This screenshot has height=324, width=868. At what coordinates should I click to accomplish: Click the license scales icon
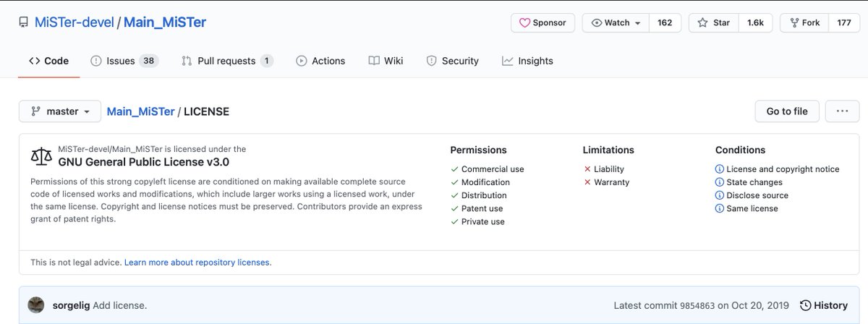point(41,155)
